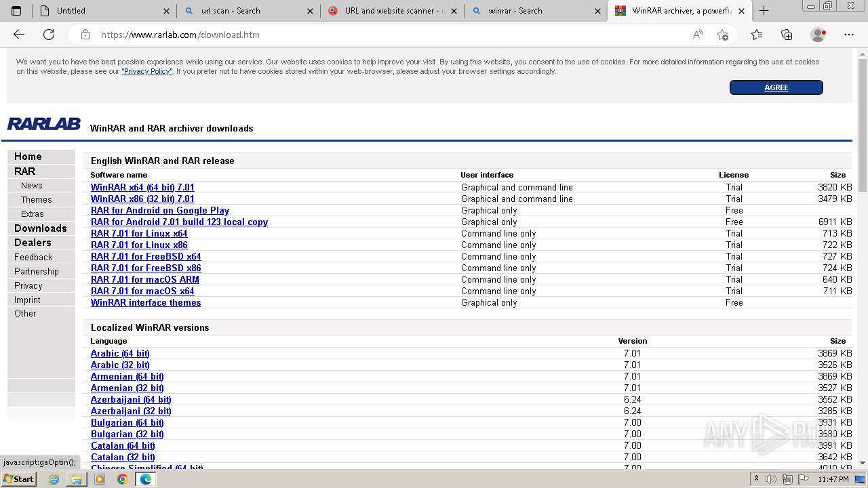Switch to url scan - Search tab
Image resolution: width=868 pixels, height=488 pixels.
click(248, 11)
